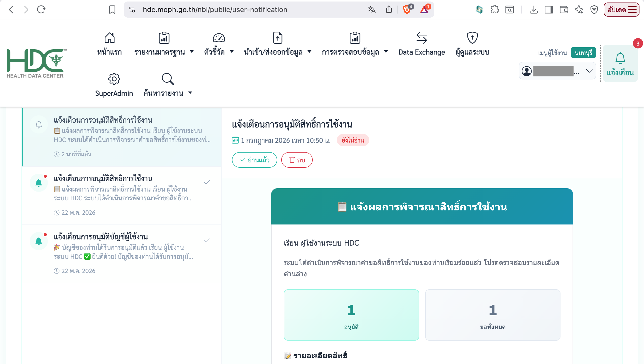The image size is (644, 364).
Task: Click the แจ้งเตือน bell notification button
Action: 620,64
